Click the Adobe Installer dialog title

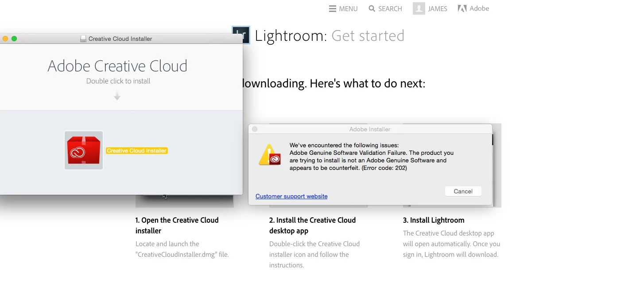coord(370,129)
